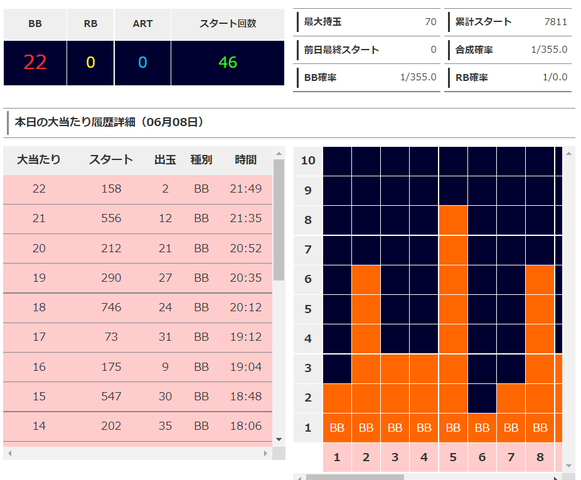The height and width of the screenshot is (480, 581).
Task: Select row 20 with time 20:52
Action: (138, 248)
